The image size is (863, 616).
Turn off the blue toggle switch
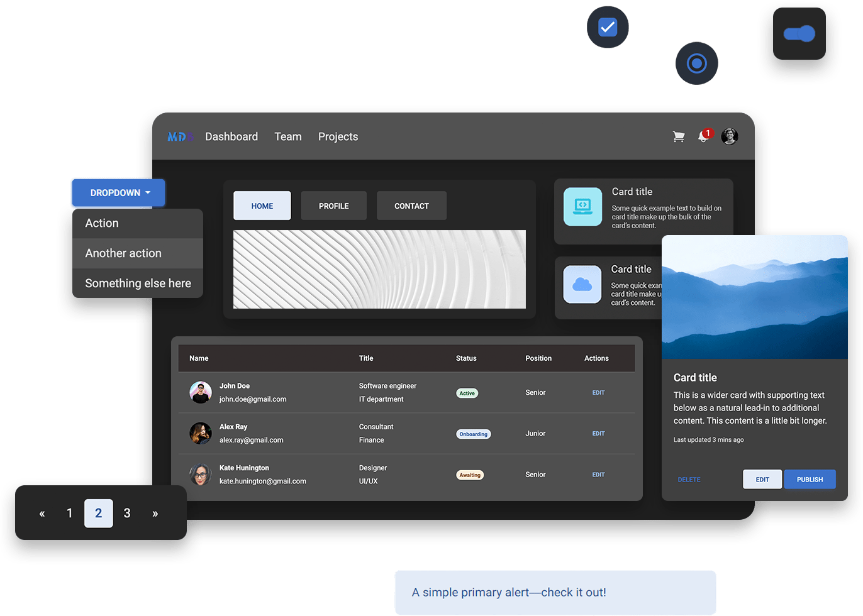[x=799, y=34]
